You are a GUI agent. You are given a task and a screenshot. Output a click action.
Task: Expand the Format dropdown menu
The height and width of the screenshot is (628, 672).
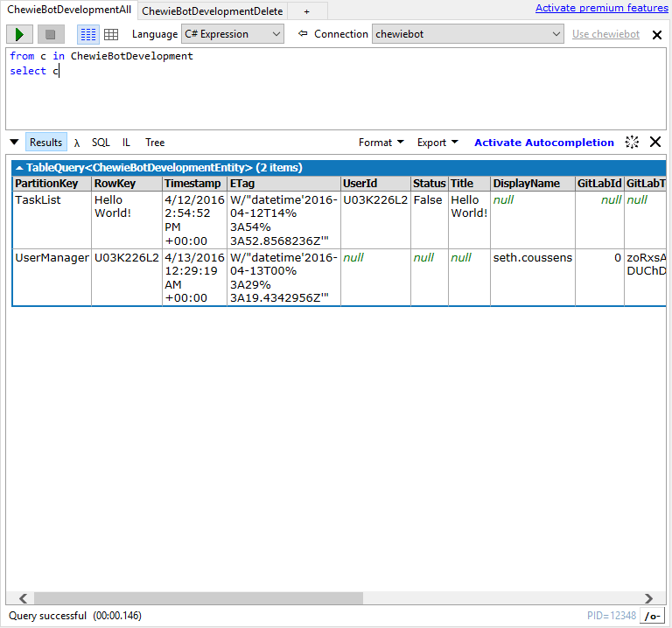pos(381,143)
